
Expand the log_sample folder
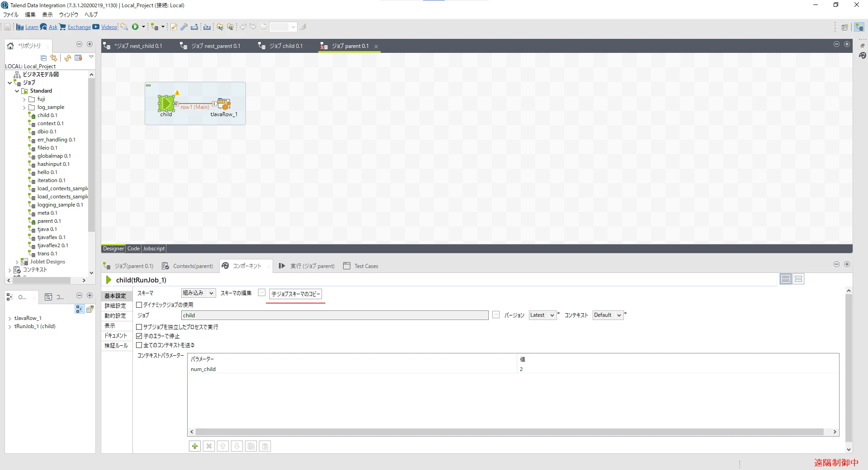24,108
